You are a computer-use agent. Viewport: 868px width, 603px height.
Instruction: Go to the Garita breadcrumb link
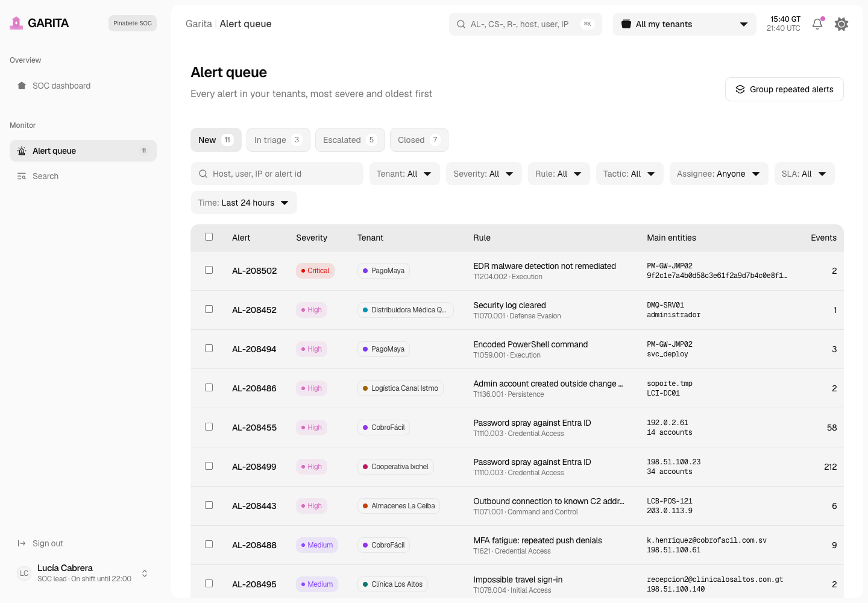(x=199, y=24)
